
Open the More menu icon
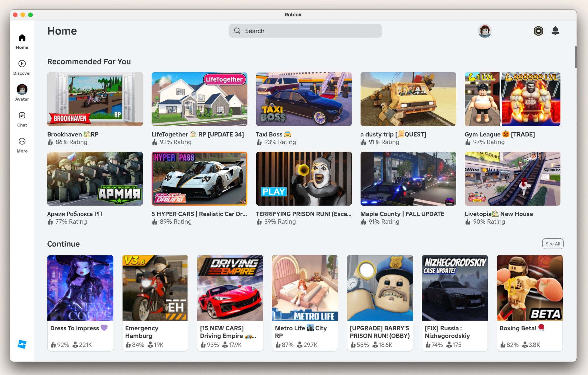click(22, 141)
